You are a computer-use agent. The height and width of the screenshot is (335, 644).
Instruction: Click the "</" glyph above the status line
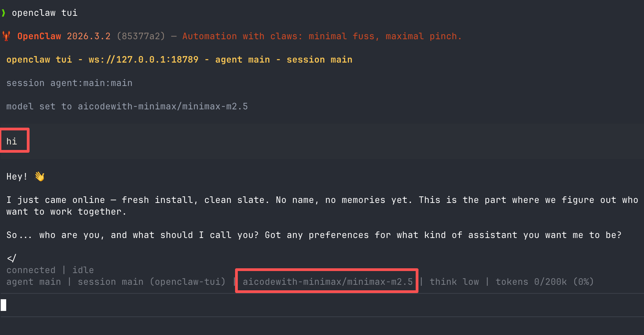click(12, 258)
